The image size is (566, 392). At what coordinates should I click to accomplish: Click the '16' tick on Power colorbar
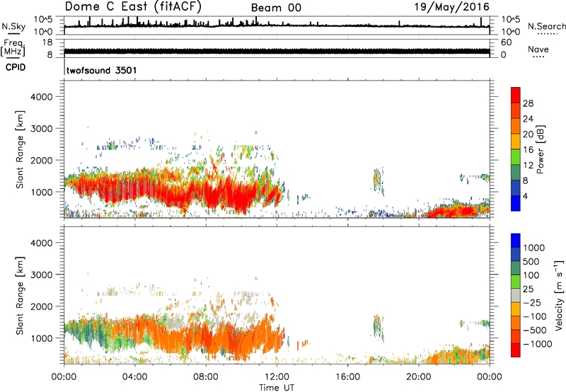coord(528,150)
